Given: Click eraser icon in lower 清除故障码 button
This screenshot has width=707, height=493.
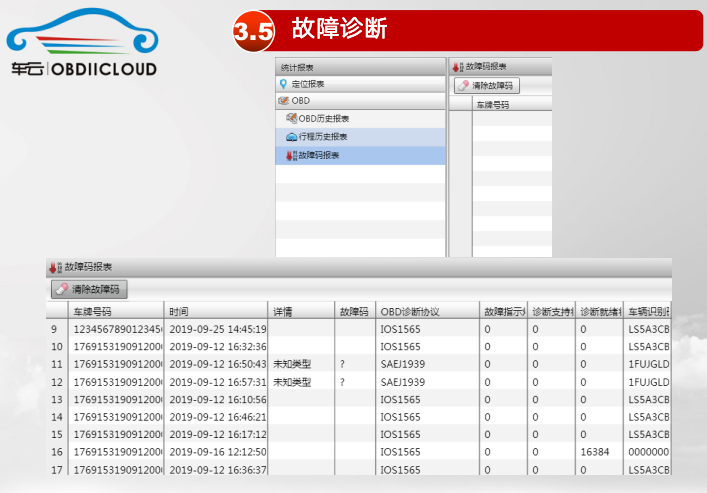Looking at the screenshot, I should (x=62, y=290).
